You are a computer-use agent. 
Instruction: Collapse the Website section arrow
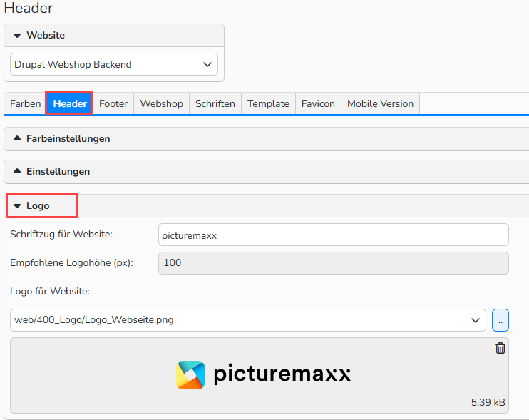[17, 36]
